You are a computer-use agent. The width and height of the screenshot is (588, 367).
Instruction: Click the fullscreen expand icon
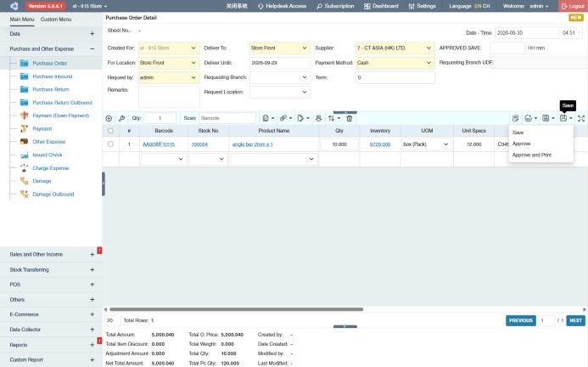581,118
